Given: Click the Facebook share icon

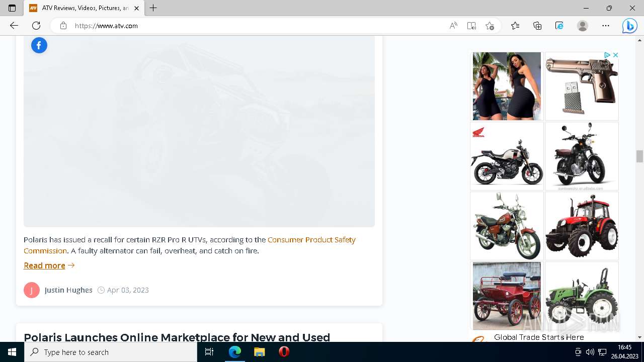Looking at the screenshot, I should 39,45.
